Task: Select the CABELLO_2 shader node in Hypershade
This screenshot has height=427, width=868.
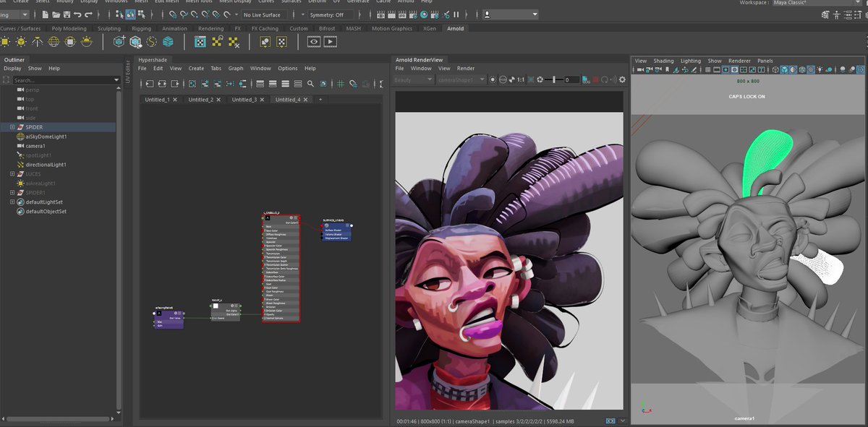Action: point(281,268)
